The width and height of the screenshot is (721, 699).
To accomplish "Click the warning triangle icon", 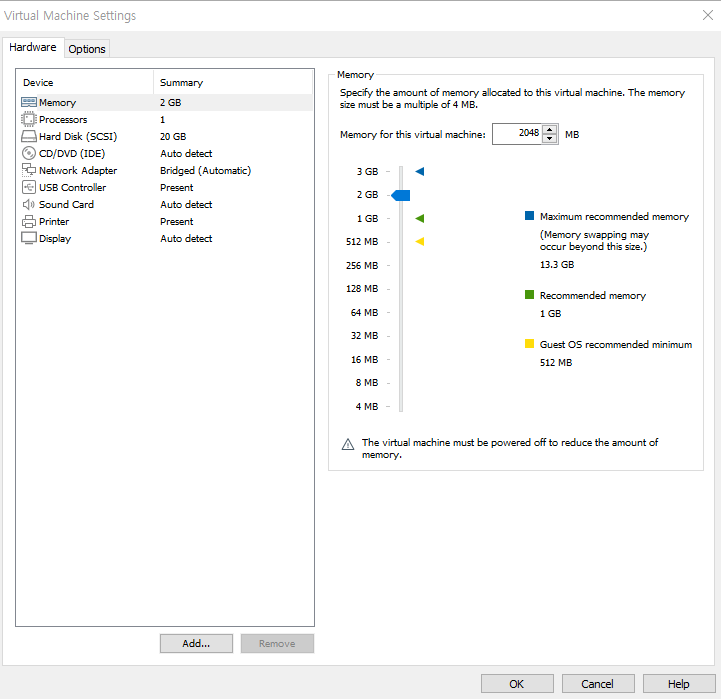I will 348,444.
